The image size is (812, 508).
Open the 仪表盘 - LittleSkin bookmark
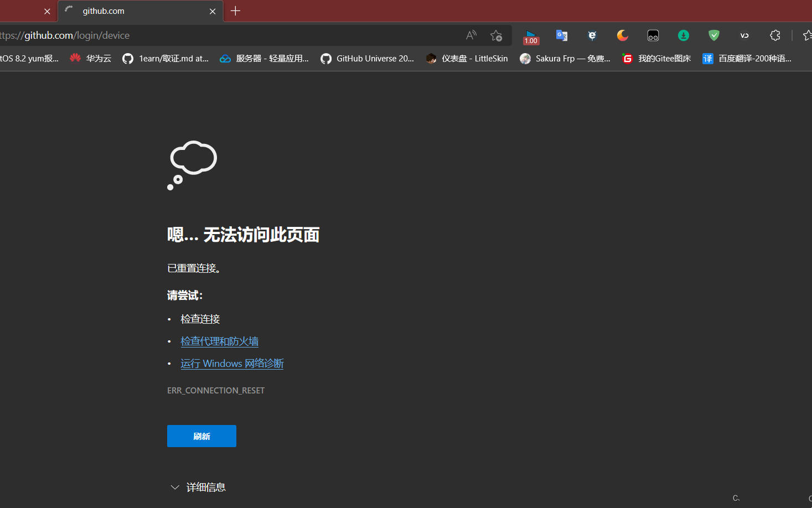pyautogui.click(x=467, y=59)
